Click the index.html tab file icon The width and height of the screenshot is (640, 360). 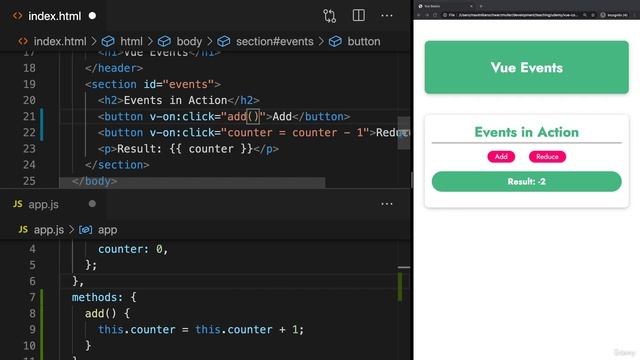[18, 16]
